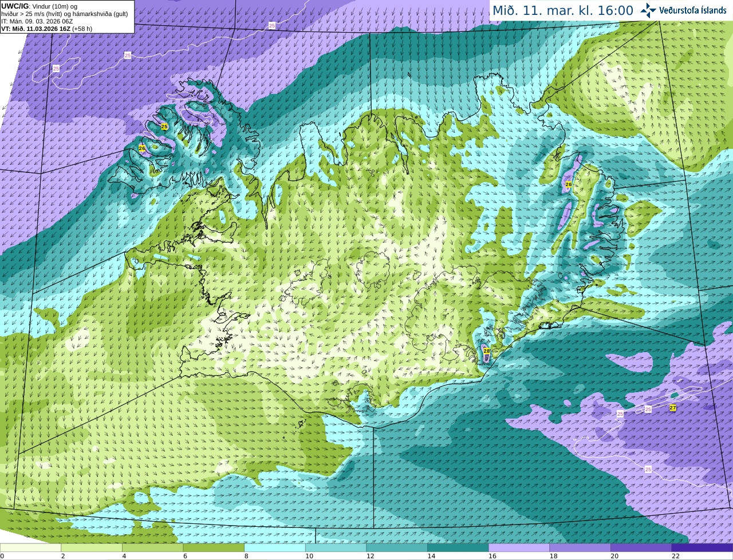Screen dimensions: 733x560
Task: Click the yellow gust marker labeled 28
Action: (487, 351)
